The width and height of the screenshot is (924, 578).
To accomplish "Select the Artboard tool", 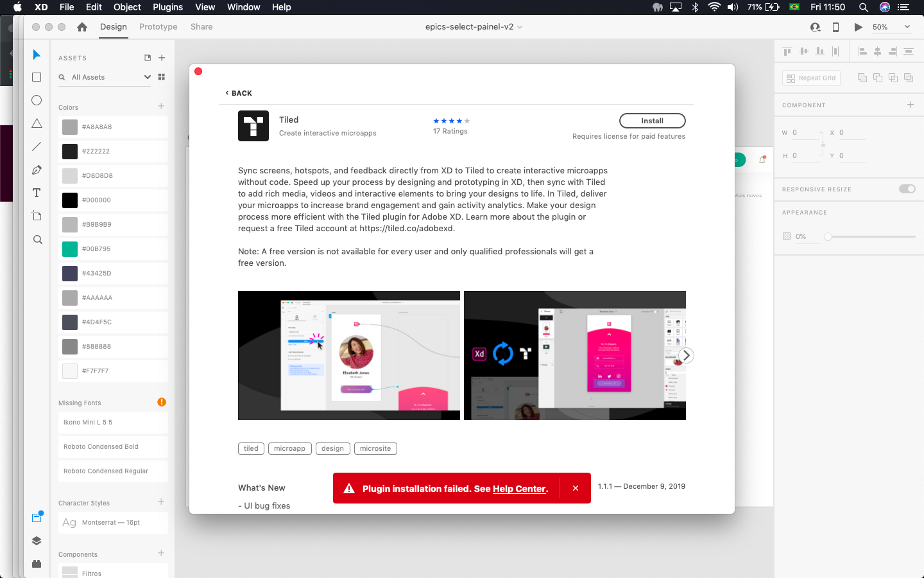I will point(37,216).
